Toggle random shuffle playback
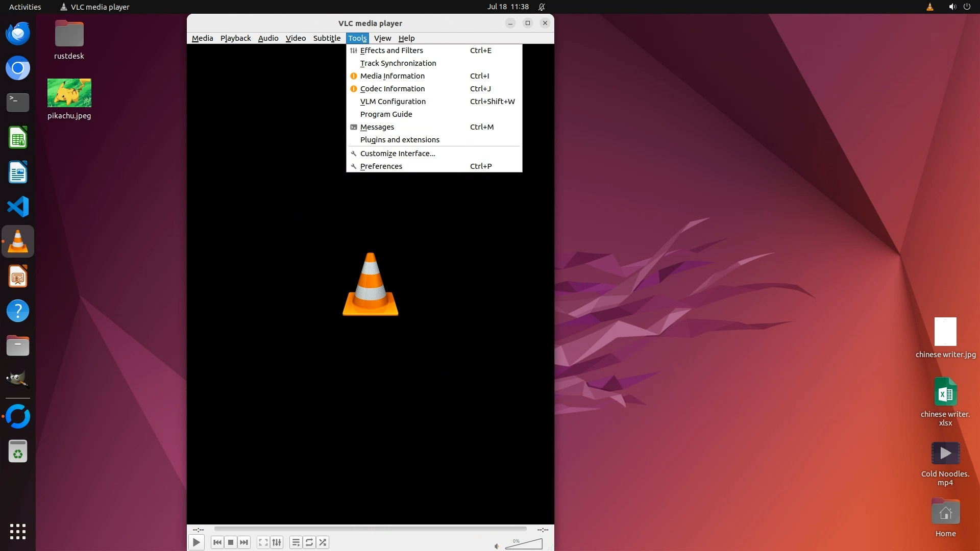The height and width of the screenshot is (551, 980). pos(323,542)
